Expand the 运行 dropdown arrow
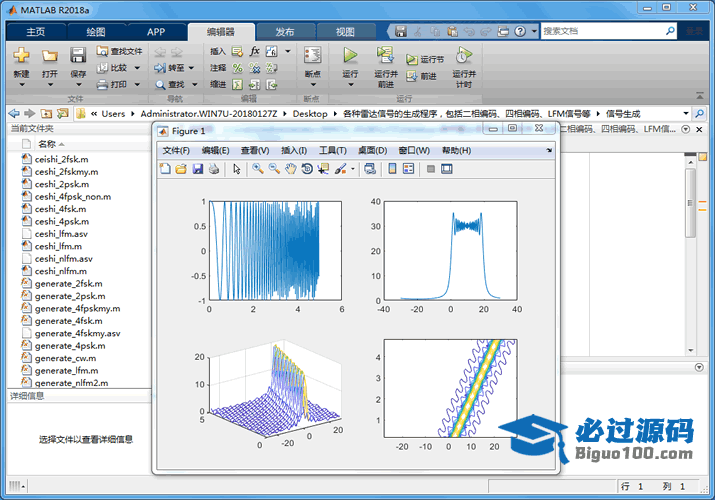Image resolution: width=715 pixels, height=500 pixels. [351, 84]
